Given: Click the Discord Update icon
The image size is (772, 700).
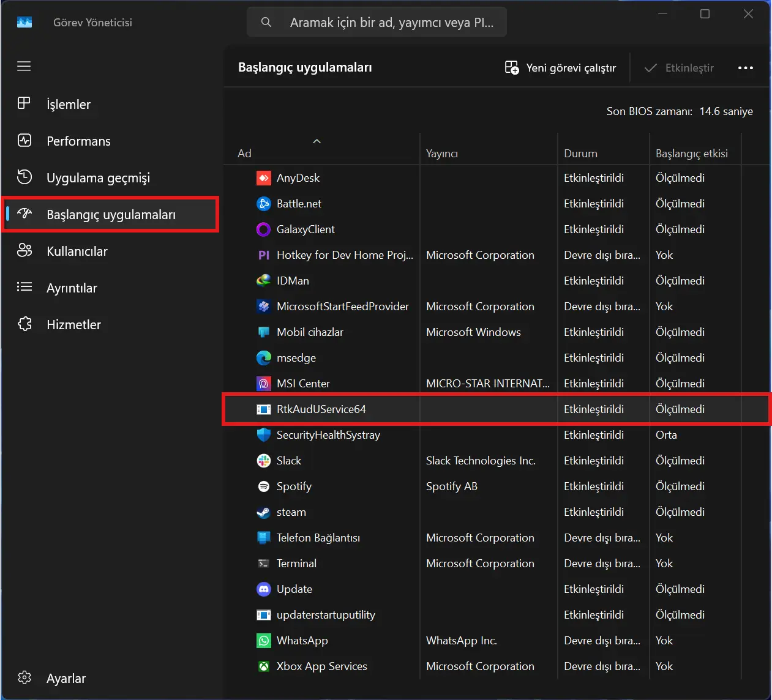Looking at the screenshot, I should pos(263,589).
